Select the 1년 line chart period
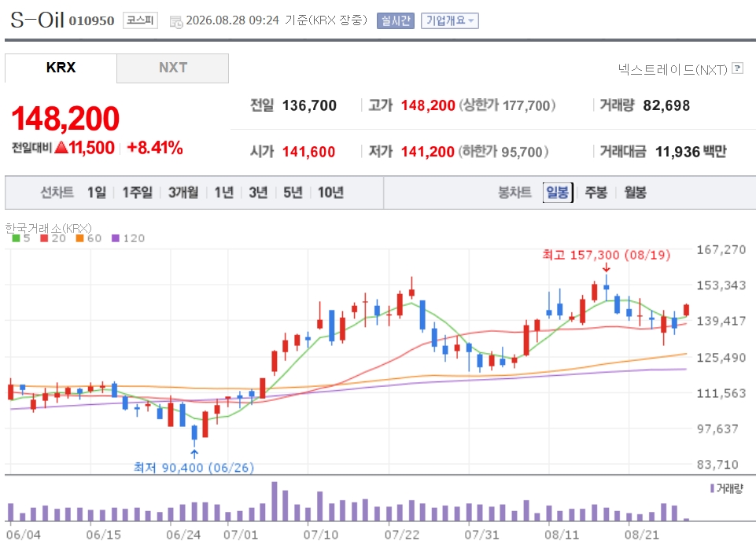Screen dimensions: 756x552 [223, 193]
